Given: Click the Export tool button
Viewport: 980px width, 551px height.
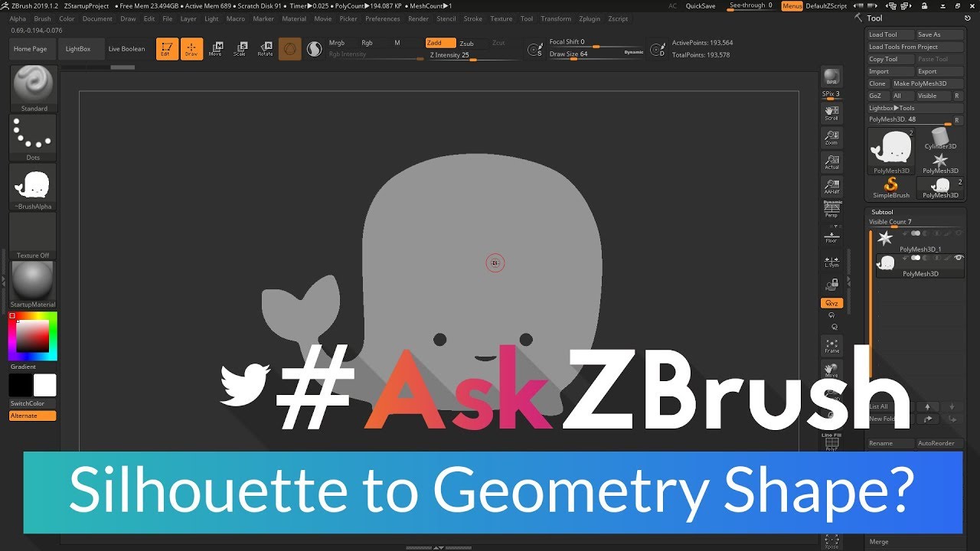Looking at the screenshot, I should point(939,71).
